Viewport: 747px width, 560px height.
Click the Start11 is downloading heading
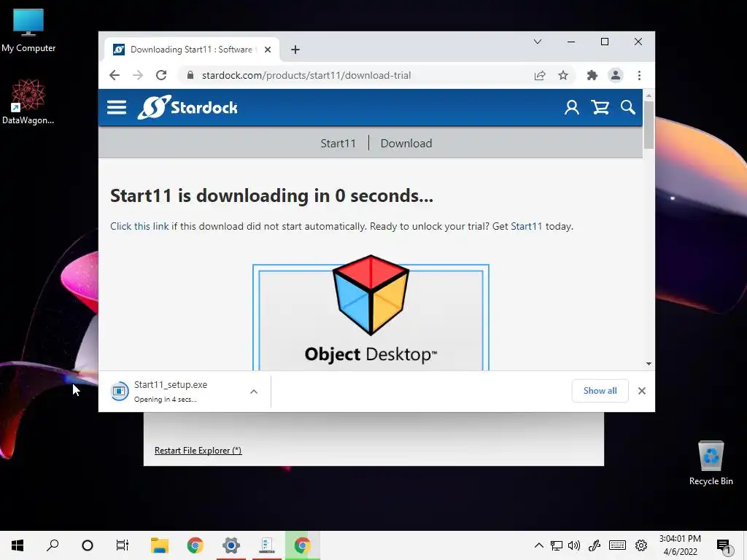(271, 195)
